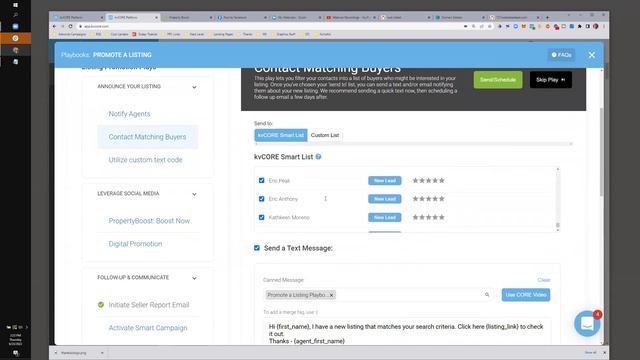Switch to the Webinar Recordings YouTube tab
Screen dimensions: 640x360
tap(350, 18)
